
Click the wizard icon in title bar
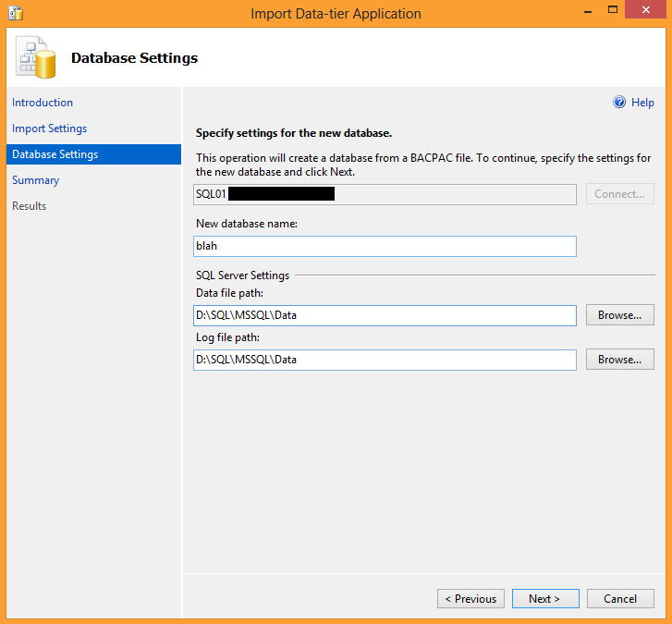15,13
